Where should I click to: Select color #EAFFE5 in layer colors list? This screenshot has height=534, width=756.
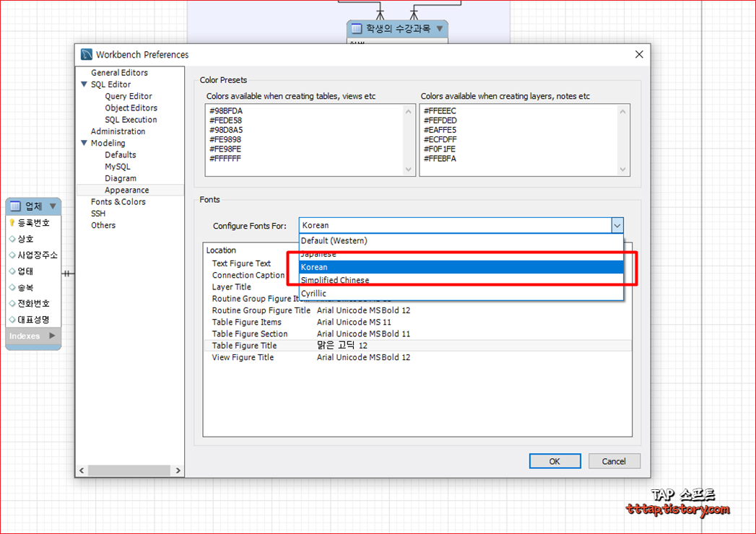(x=440, y=130)
